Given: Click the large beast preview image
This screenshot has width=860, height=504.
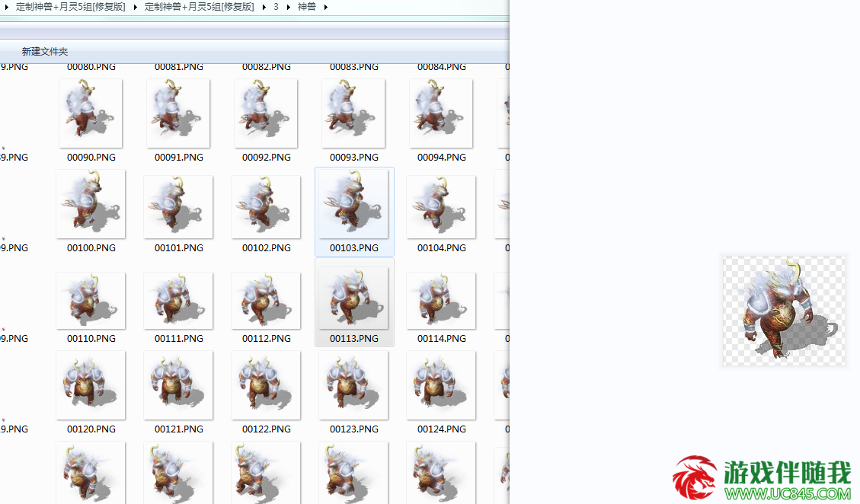Looking at the screenshot, I should click(784, 311).
